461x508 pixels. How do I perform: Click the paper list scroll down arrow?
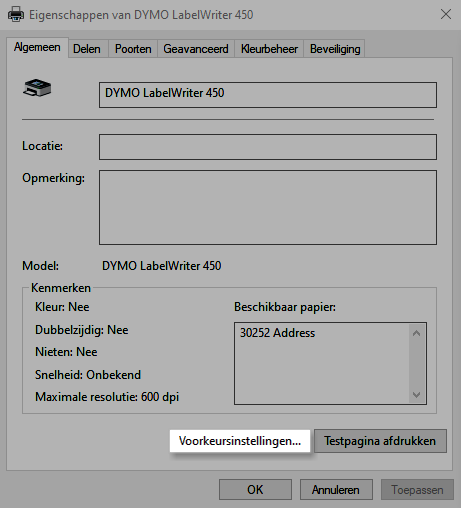pos(416,395)
